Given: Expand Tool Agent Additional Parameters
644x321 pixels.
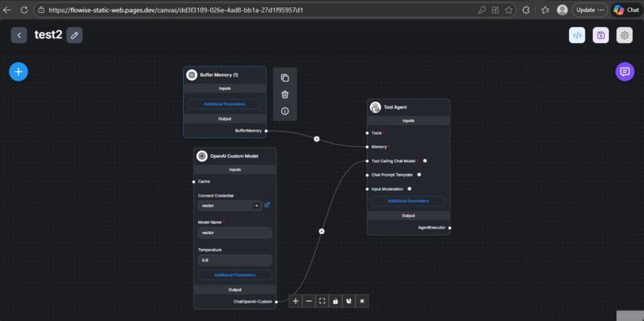Looking at the screenshot, I should click(408, 201).
